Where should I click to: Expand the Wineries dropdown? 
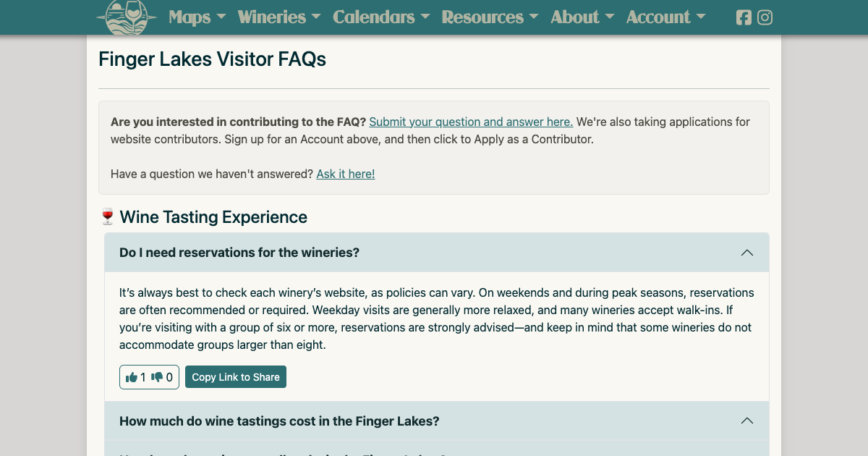(279, 17)
